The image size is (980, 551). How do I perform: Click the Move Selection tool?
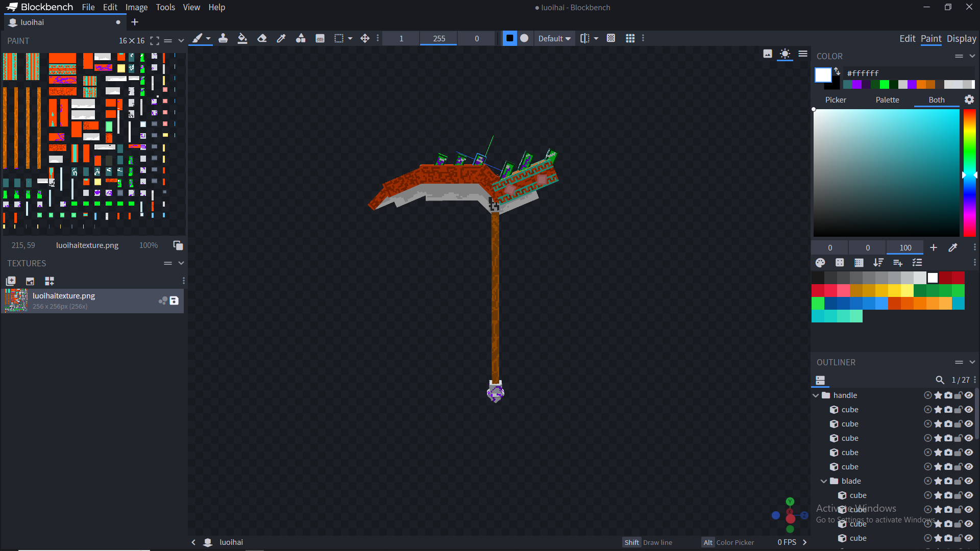pos(365,38)
